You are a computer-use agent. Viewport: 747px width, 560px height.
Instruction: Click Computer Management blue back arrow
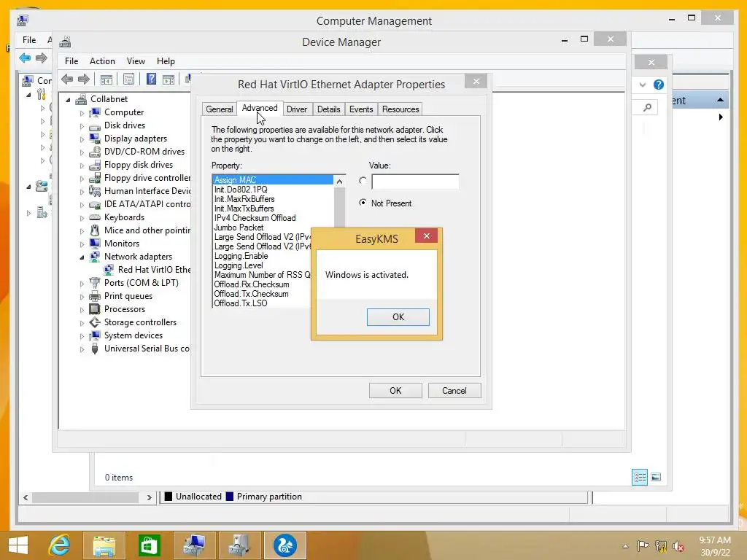click(25, 58)
